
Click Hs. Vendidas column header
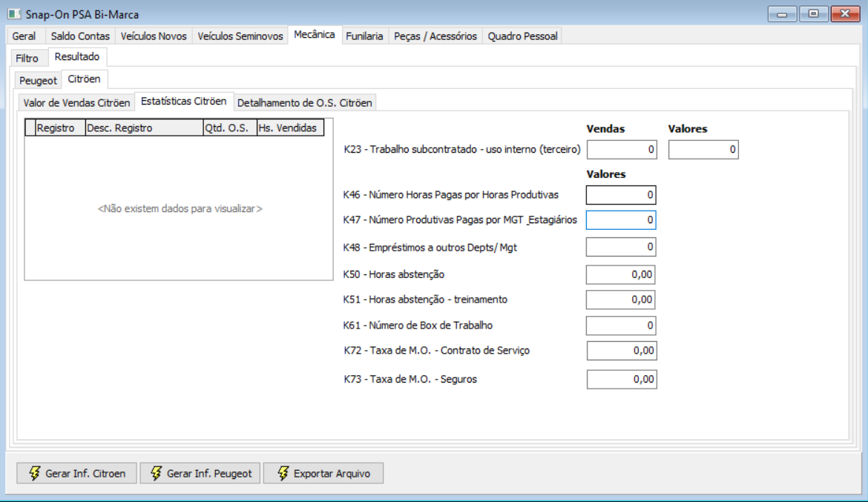point(291,128)
